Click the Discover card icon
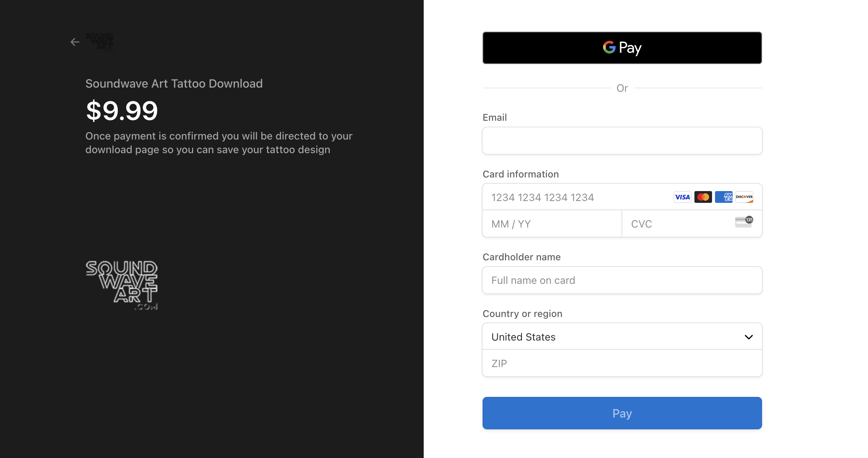This screenshot has height=458, width=868. (744, 197)
